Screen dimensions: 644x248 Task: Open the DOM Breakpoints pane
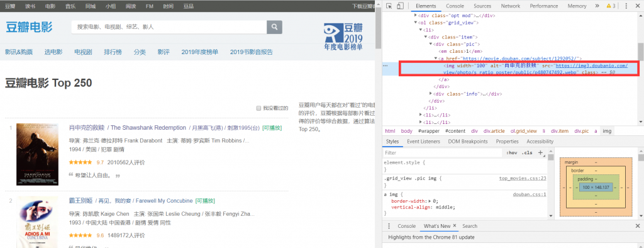pos(468,142)
